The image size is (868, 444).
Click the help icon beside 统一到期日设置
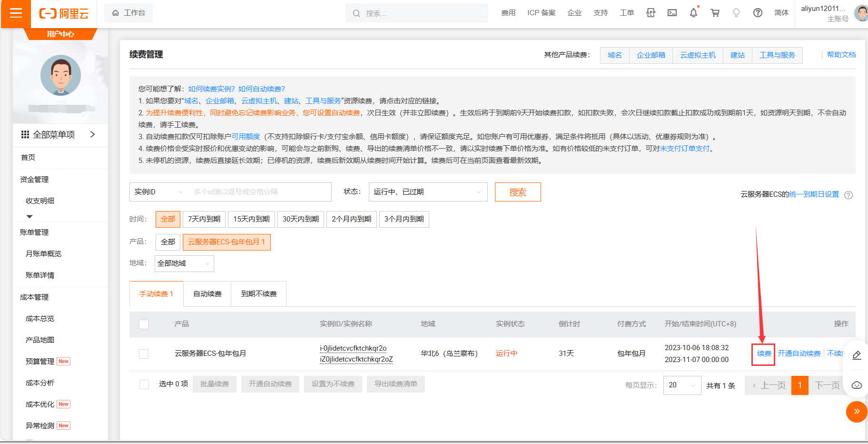coord(848,195)
